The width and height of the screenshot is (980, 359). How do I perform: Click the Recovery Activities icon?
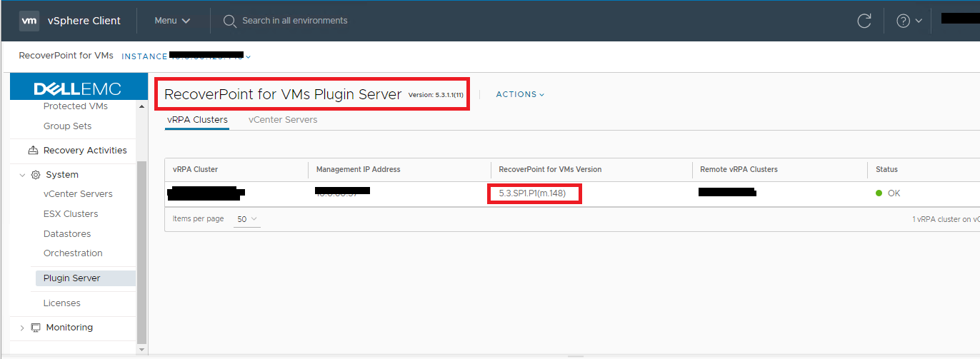pyautogui.click(x=33, y=151)
